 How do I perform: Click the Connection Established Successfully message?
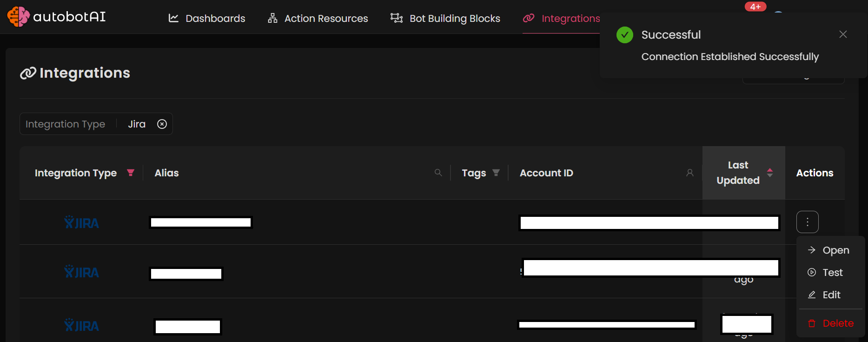pos(730,57)
